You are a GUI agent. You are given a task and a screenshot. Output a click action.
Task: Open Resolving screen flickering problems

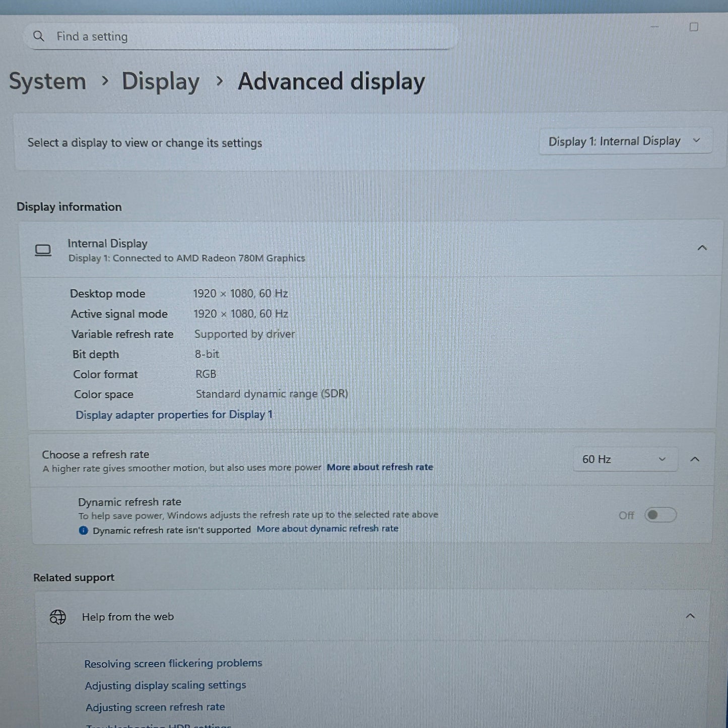[x=173, y=663]
